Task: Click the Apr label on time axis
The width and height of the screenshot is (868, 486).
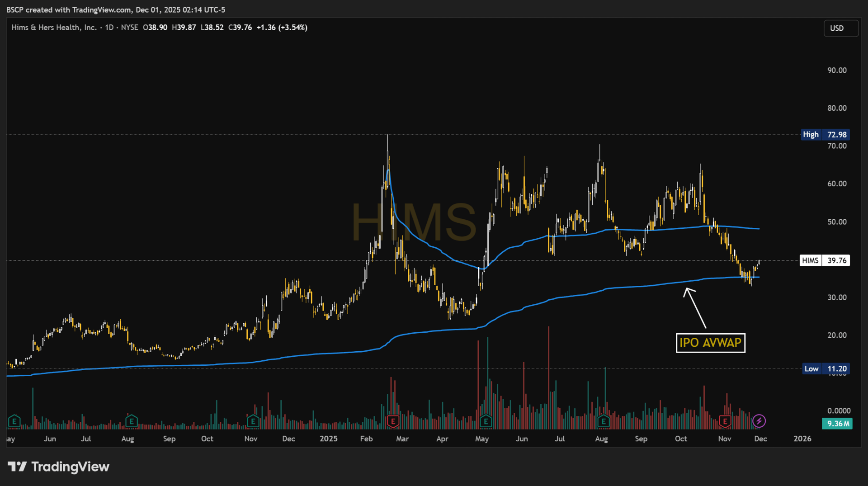Action: click(442, 439)
